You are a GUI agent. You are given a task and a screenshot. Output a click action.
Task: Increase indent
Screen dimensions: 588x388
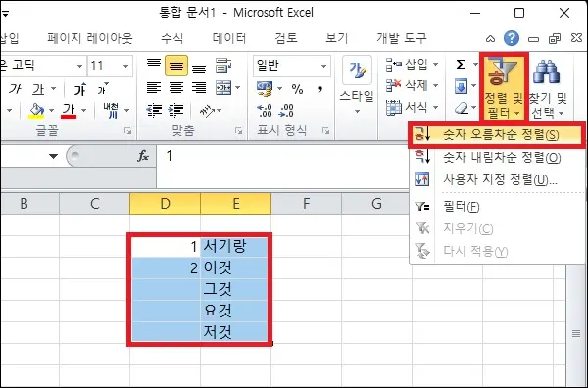[x=175, y=110]
